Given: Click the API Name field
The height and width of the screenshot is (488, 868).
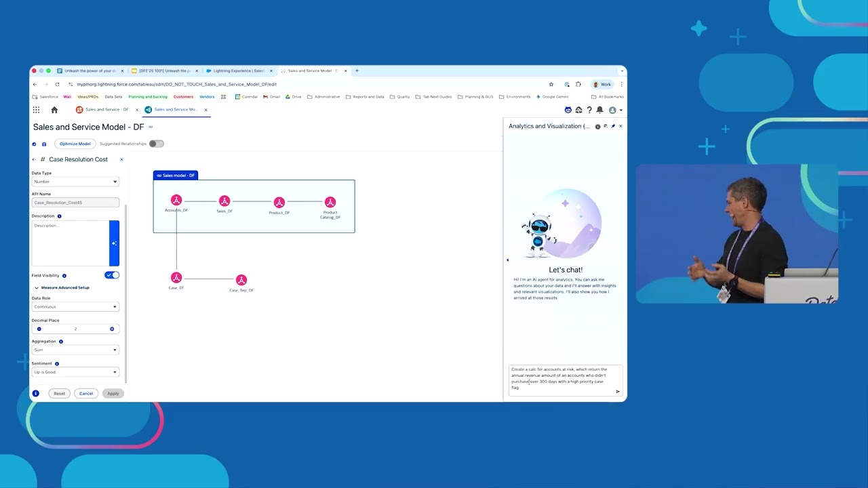Looking at the screenshot, I should point(75,203).
